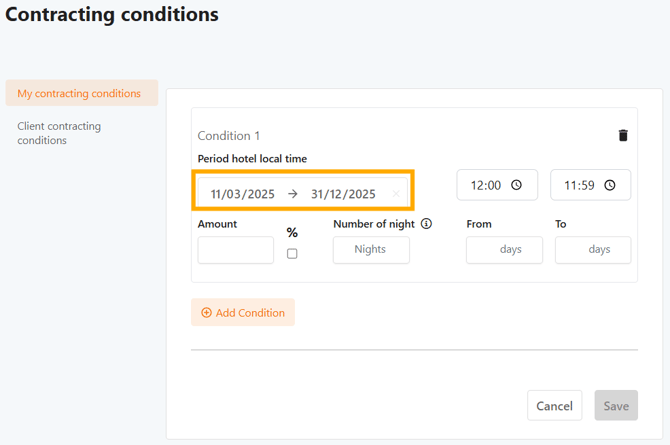Open the Number of night info icon
The height and width of the screenshot is (445, 670).
pos(426,224)
